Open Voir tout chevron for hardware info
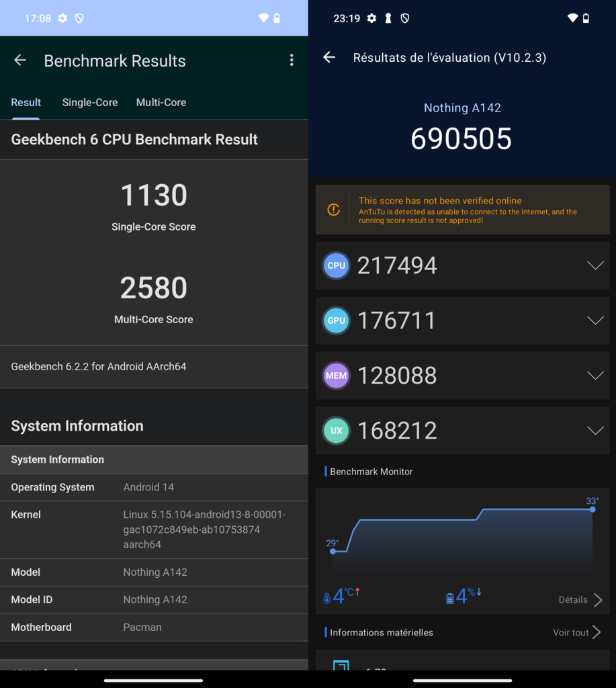This screenshot has height=688, width=616. [x=597, y=632]
